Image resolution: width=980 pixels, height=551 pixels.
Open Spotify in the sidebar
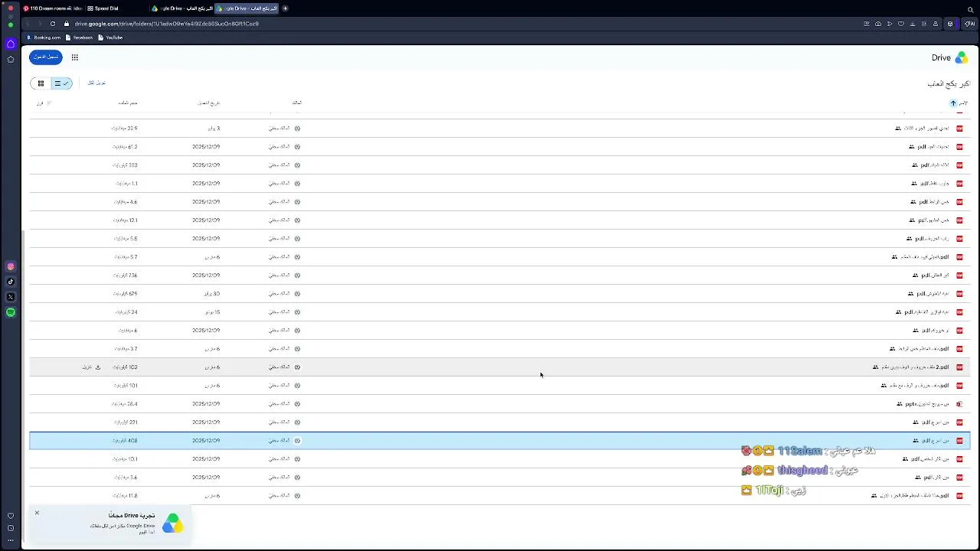point(11,312)
